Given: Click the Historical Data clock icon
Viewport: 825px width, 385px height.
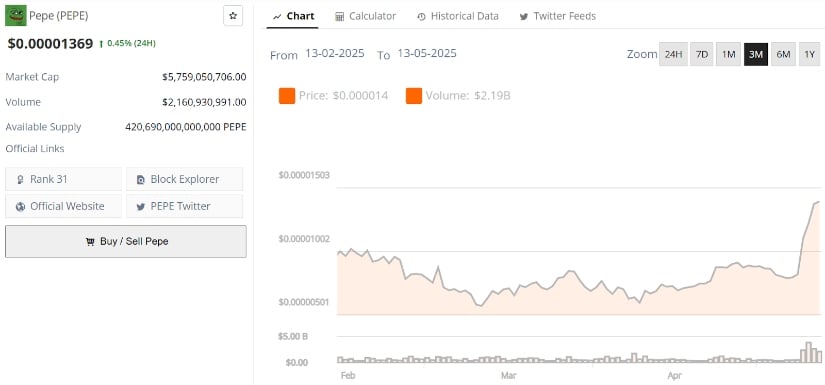Looking at the screenshot, I should 421,17.
